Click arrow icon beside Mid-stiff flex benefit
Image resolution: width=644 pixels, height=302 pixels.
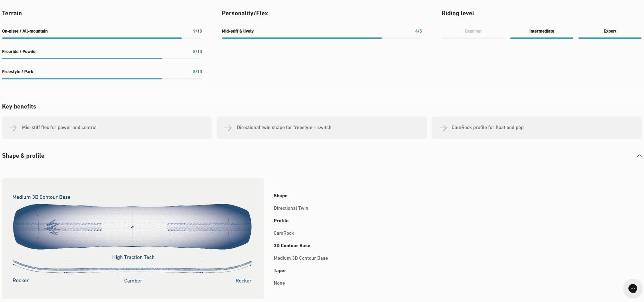pos(13,128)
